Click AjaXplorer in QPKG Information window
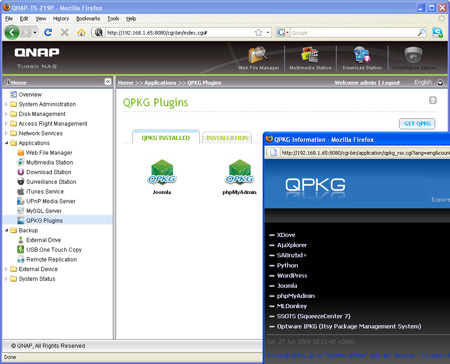This screenshot has height=364, width=450. [292, 245]
